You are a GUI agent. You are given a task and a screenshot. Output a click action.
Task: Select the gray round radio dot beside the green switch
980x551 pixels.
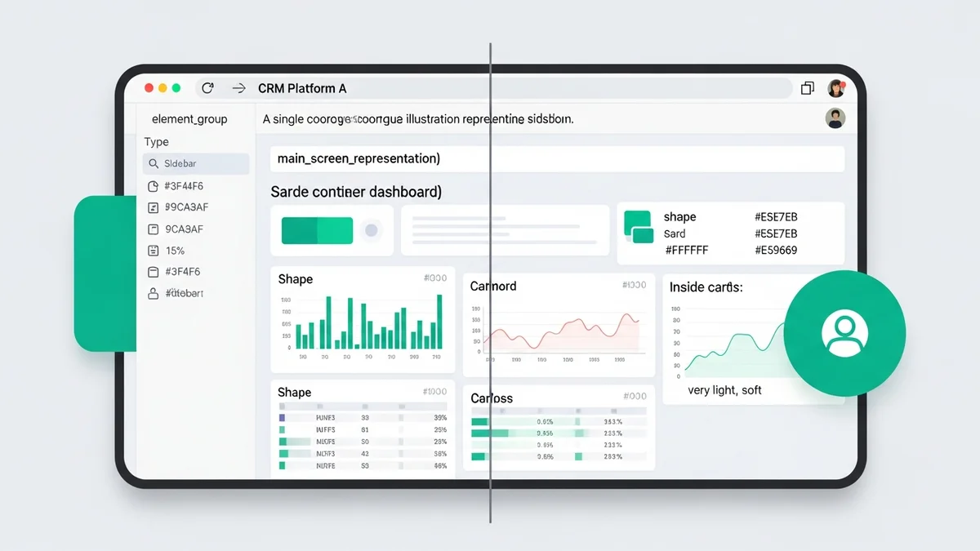372,231
